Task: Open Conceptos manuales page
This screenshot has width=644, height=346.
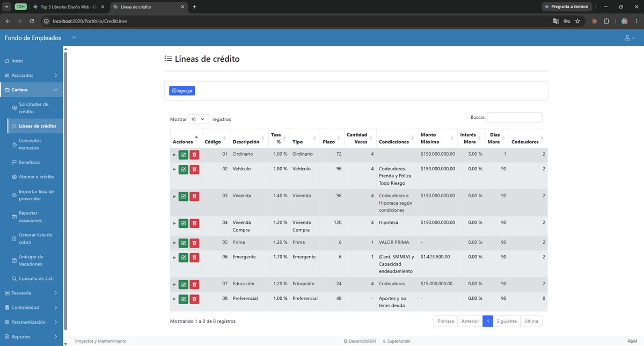Action: click(x=35, y=144)
